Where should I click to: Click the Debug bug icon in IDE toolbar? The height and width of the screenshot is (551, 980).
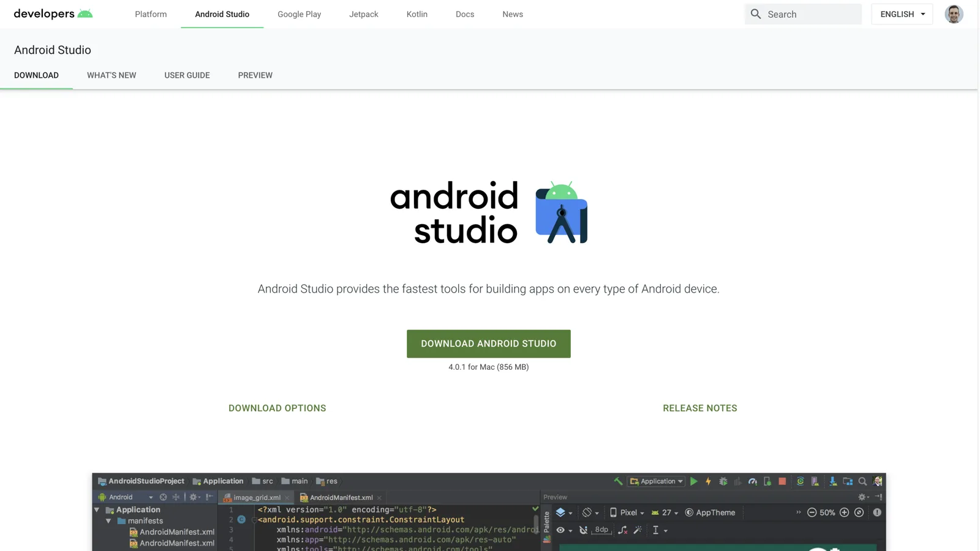click(x=723, y=481)
